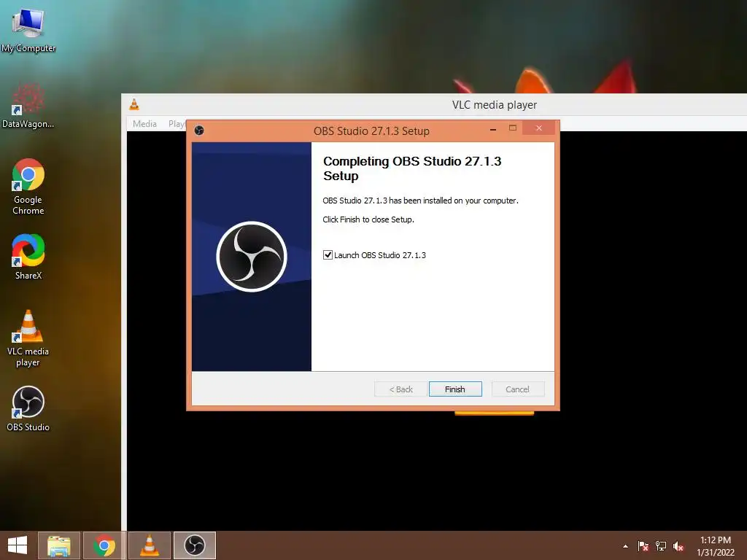Click the large OBS logo in the Setup banner

tap(252, 256)
